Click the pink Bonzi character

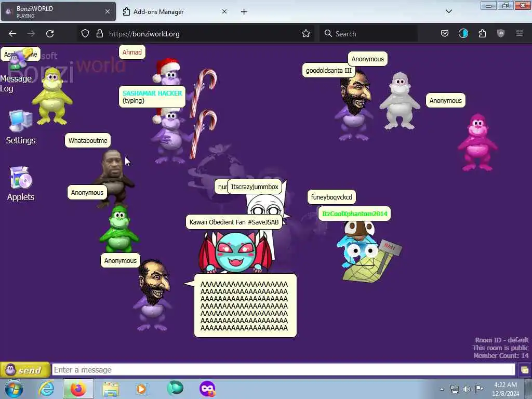click(x=477, y=142)
